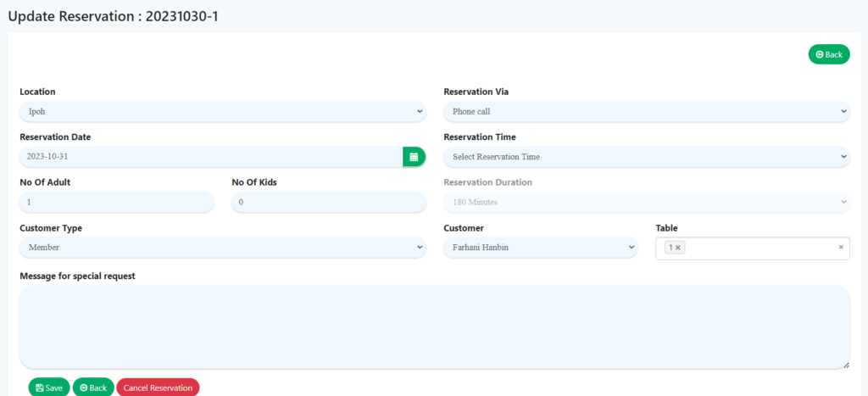Expand the Reservation Via dropdown
The height and width of the screenshot is (396, 868).
click(x=646, y=111)
